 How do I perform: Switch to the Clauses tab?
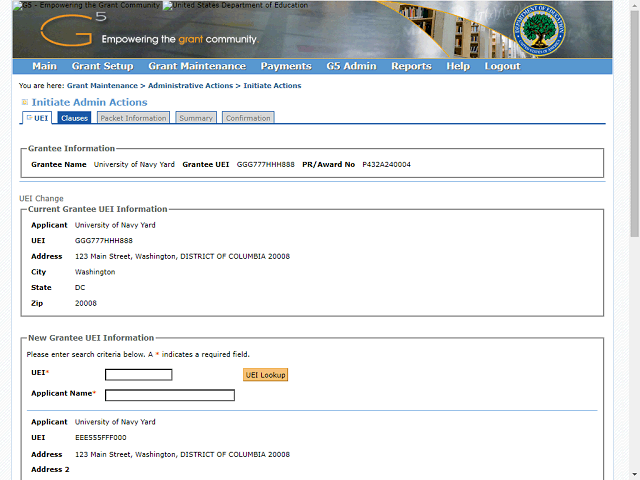point(74,118)
